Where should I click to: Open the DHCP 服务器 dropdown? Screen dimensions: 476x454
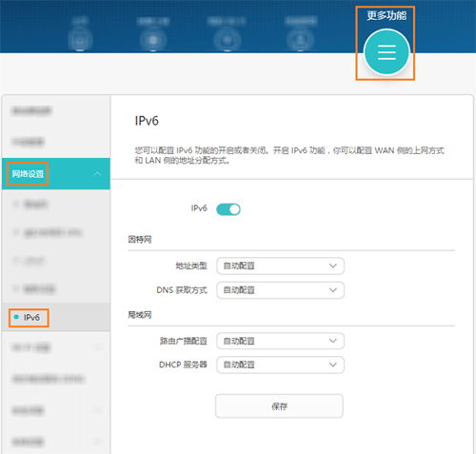click(x=280, y=365)
